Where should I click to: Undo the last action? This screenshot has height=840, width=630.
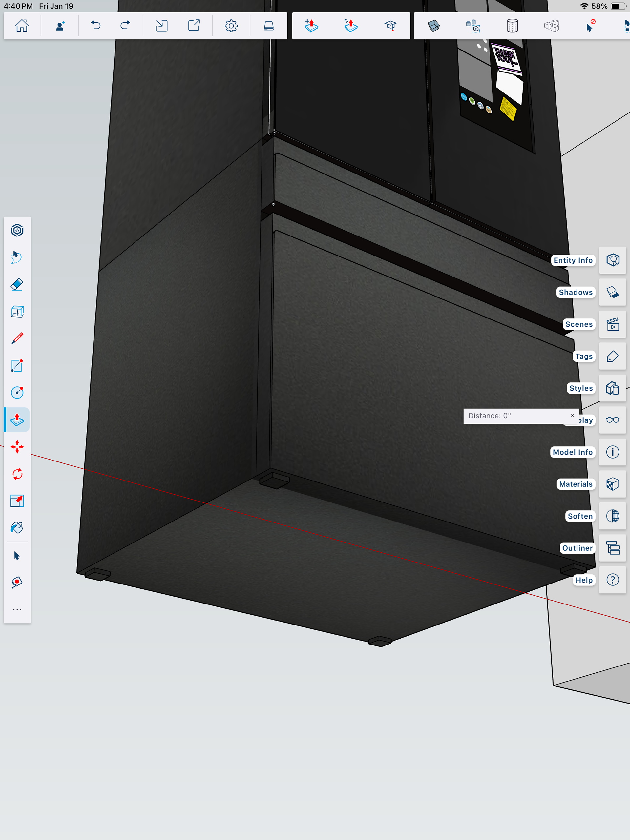click(x=95, y=26)
